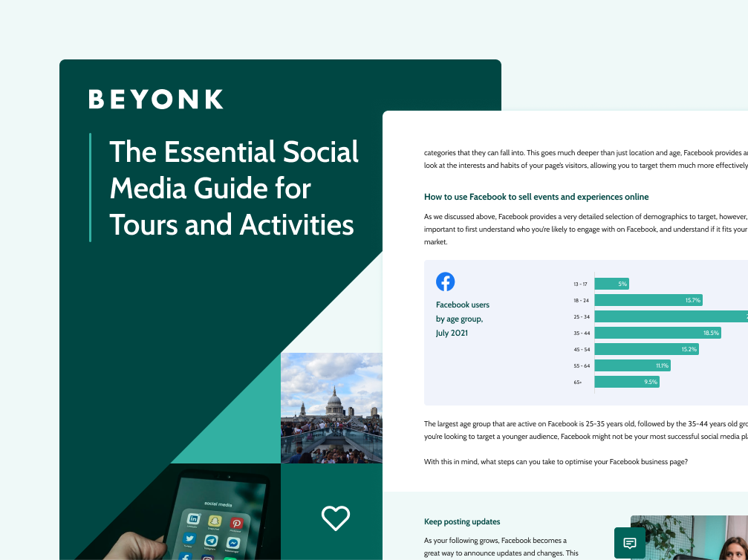Click the guide title 'The Essential Social Media Guide'
748x560 pixels.
[234, 188]
